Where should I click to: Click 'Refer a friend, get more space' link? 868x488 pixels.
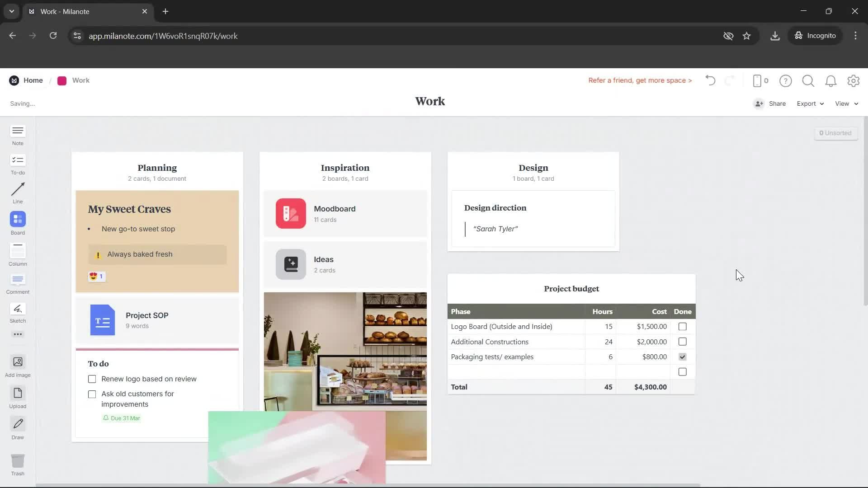tap(639, 80)
